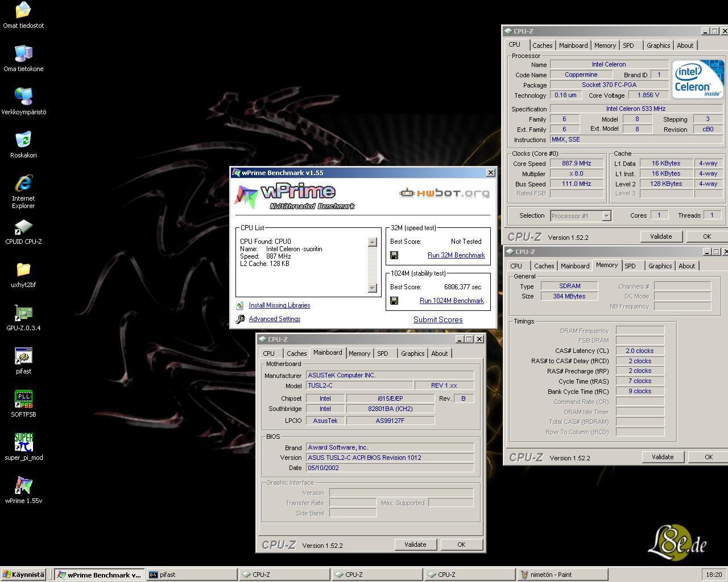Screen dimensions: 728x582
Task: Click 2.0 clocks CAS# Latency value
Action: (640, 351)
